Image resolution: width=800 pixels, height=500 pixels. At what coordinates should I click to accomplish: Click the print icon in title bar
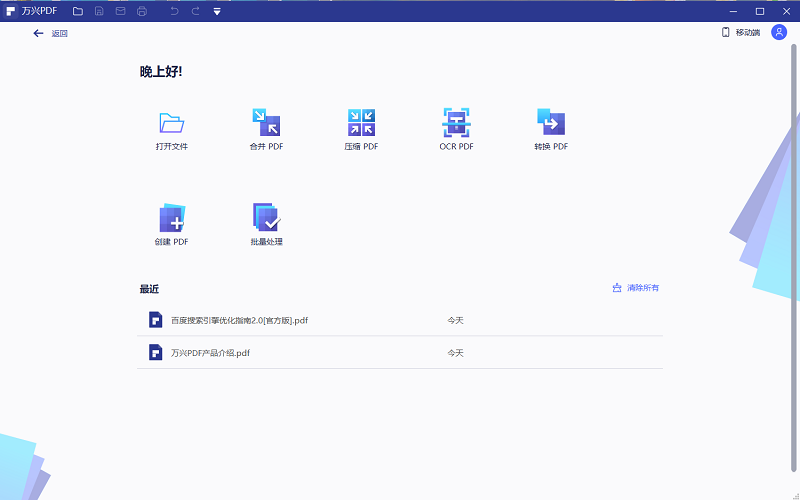tap(142, 11)
